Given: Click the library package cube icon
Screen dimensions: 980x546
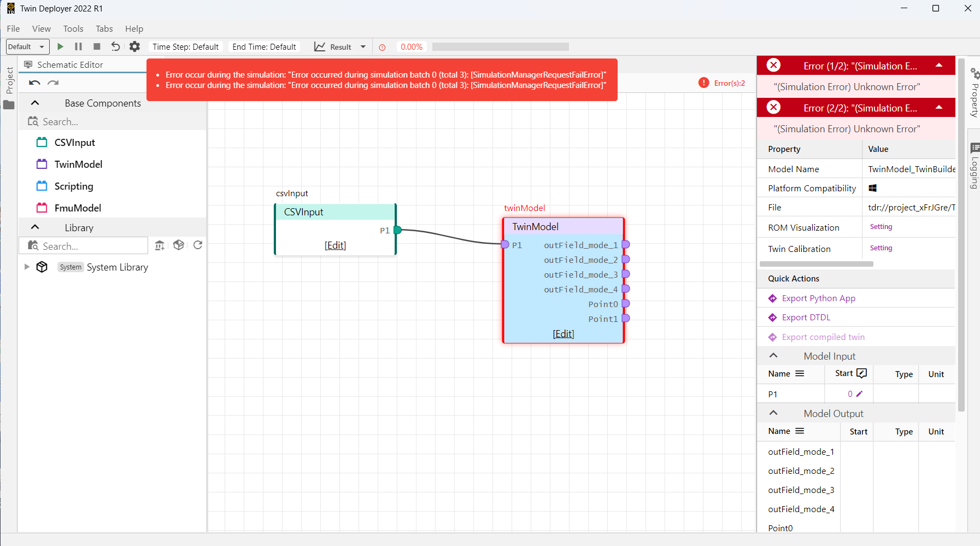Looking at the screenshot, I should pyautogui.click(x=179, y=245).
